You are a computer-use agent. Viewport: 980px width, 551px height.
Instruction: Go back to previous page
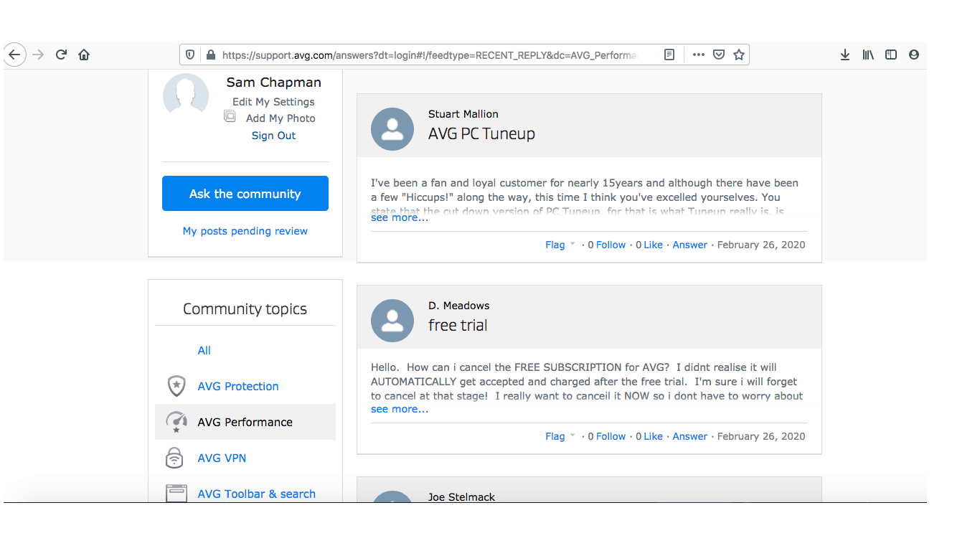[x=14, y=55]
